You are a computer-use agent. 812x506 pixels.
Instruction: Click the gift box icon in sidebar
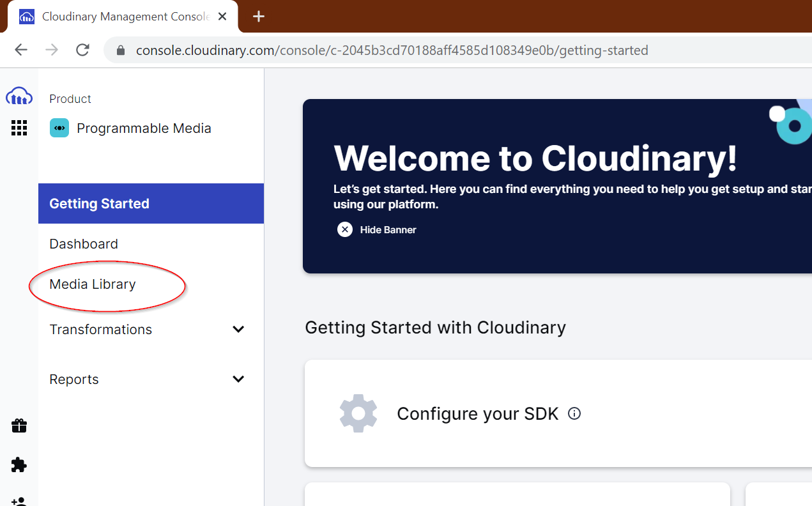pos(19,425)
